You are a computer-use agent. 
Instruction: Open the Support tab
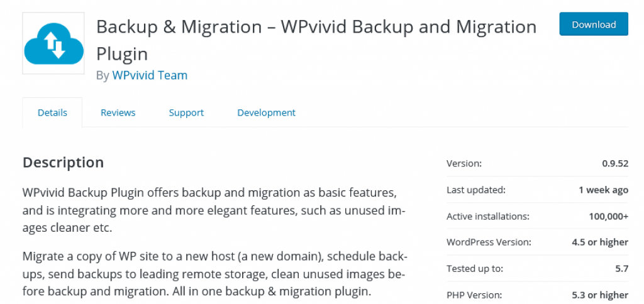186,112
